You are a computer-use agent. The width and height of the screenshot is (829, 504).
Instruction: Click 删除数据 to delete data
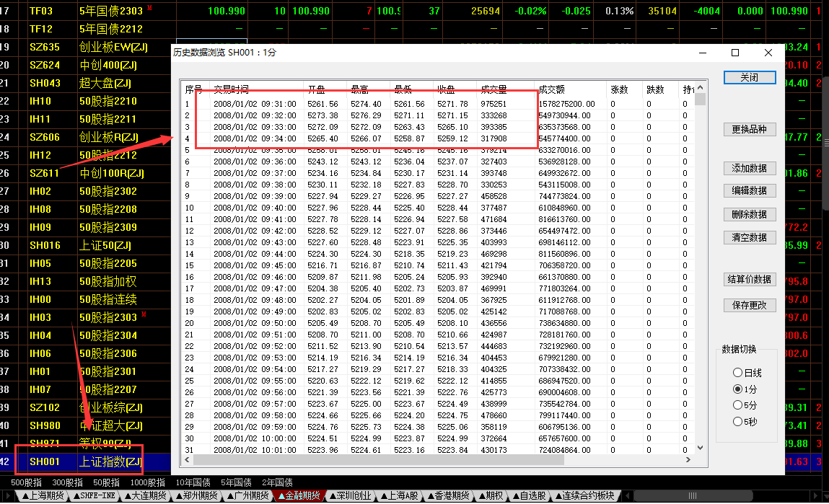pyautogui.click(x=750, y=214)
